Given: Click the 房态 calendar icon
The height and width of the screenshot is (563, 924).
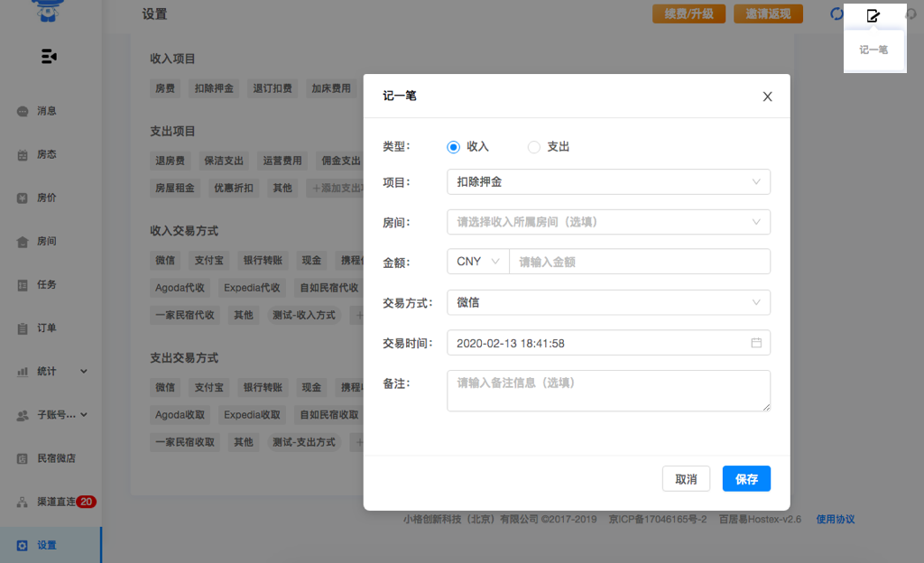Looking at the screenshot, I should (23, 155).
